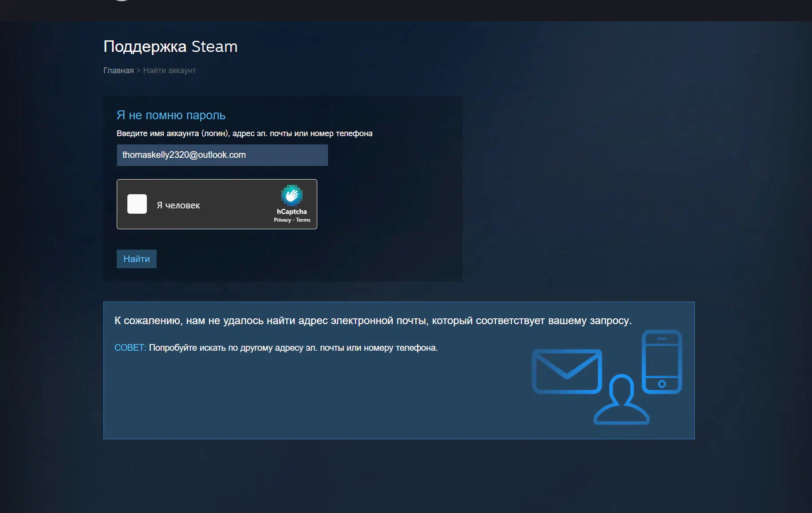Click the "Я не помню пароль" heading

(171, 115)
